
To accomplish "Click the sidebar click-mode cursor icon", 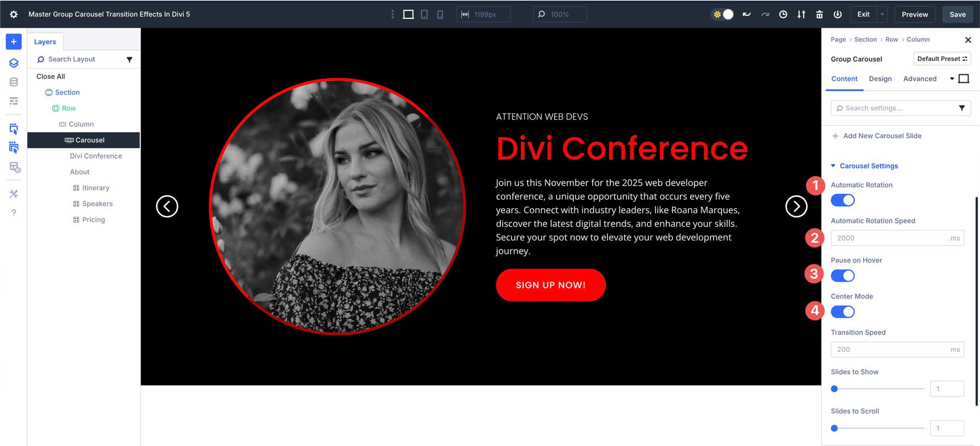I will 14,129.
